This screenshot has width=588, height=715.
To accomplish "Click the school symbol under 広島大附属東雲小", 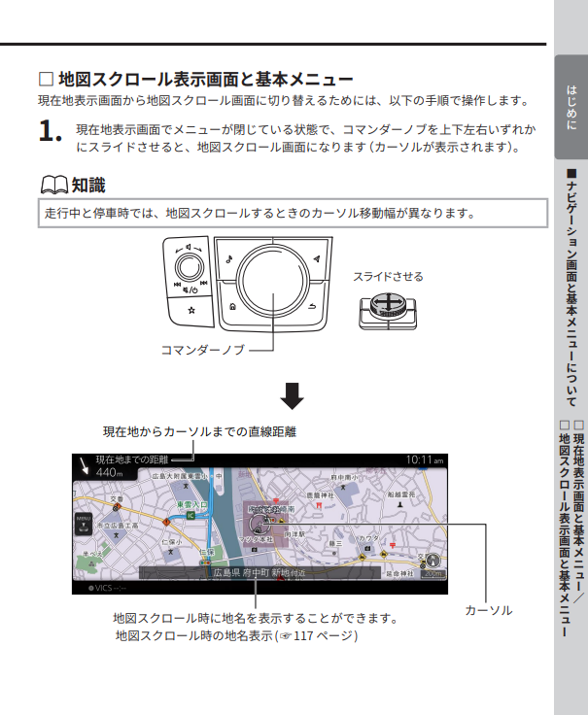I will [186, 486].
